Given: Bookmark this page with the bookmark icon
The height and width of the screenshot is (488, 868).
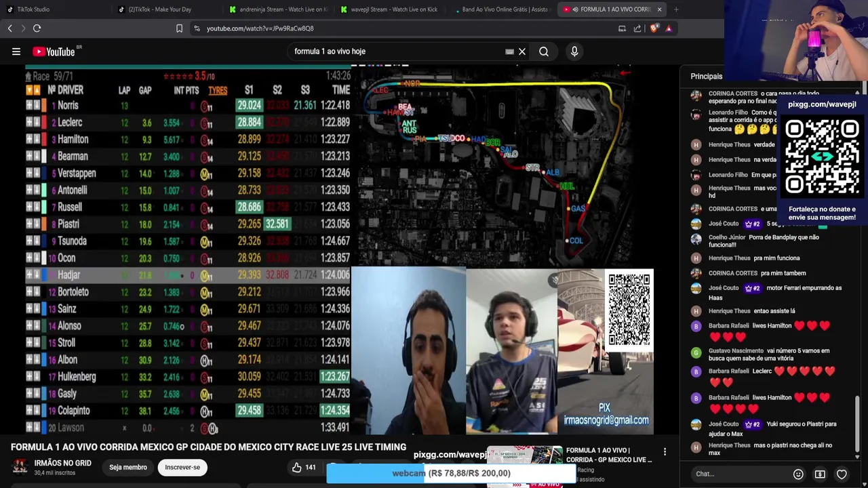Looking at the screenshot, I should [179, 28].
